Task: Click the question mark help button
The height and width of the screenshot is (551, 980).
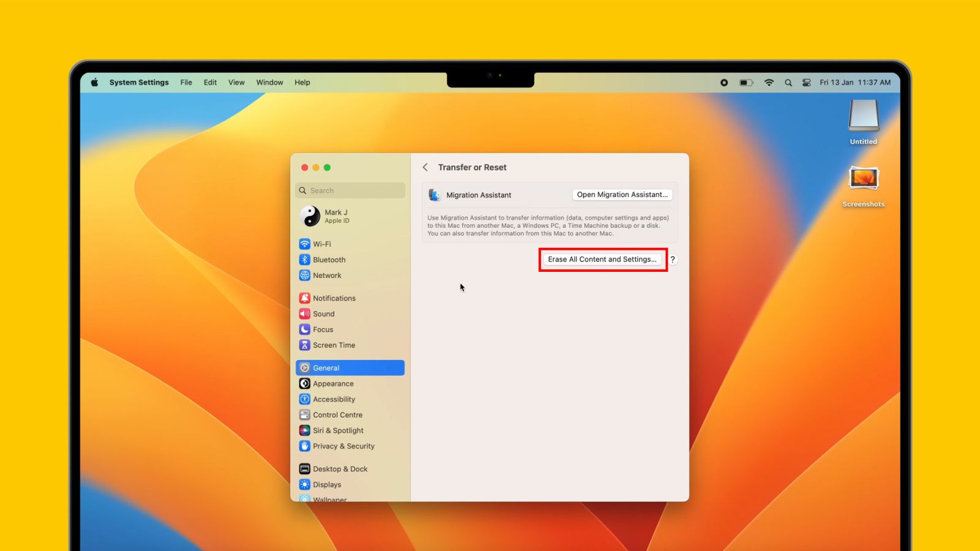Action: tap(673, 260)
